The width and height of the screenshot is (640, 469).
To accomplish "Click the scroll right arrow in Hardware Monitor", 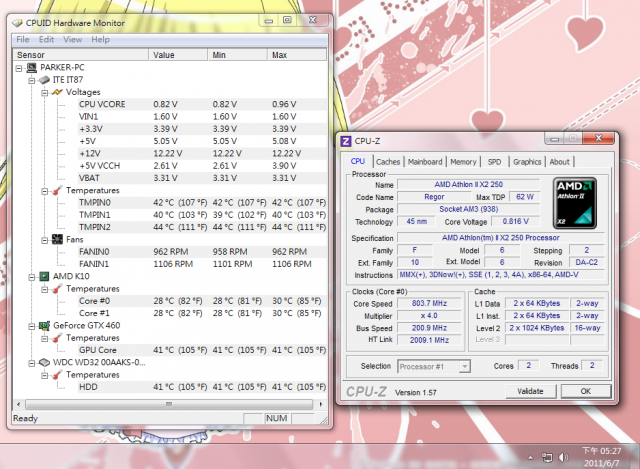I will pos(321,405).
